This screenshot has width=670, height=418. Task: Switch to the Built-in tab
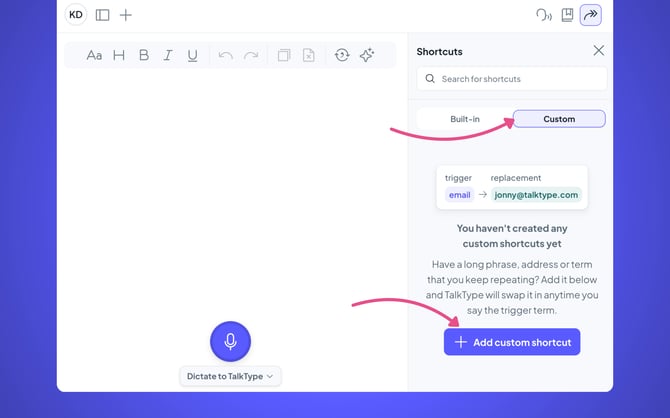click(x=465, y=119)
